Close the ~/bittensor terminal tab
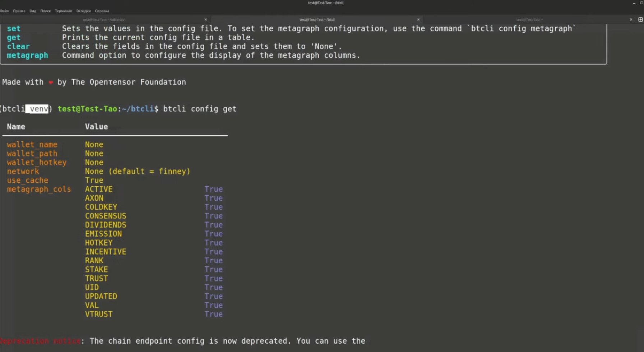Image resolution: width=644 pixels, height=352 pixels. tap(205, 19)
